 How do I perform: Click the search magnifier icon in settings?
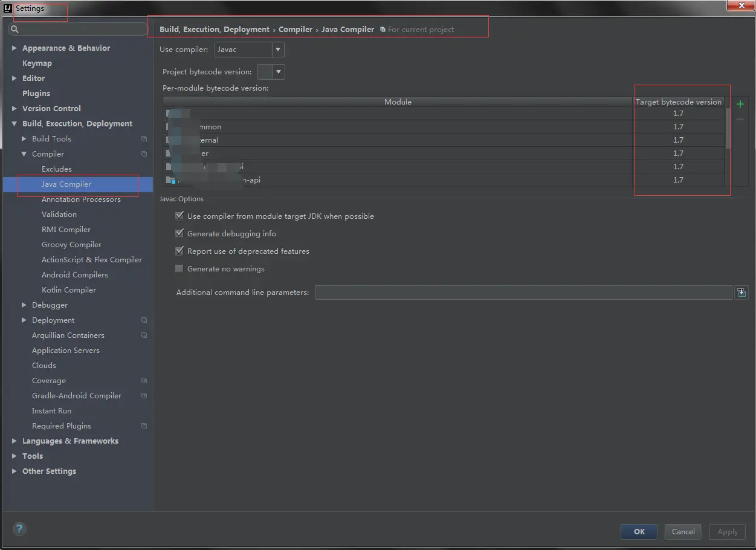click(15, 29)
